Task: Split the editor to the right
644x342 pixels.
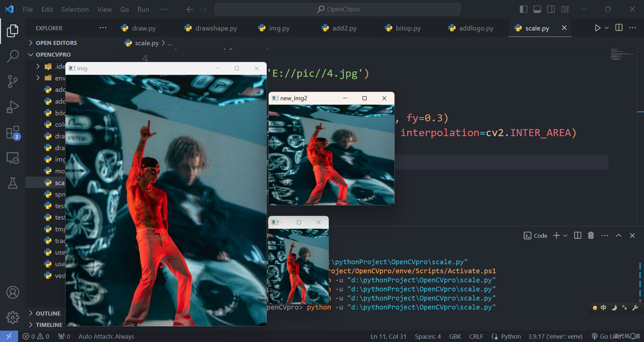Action: [x=619, y=28]
